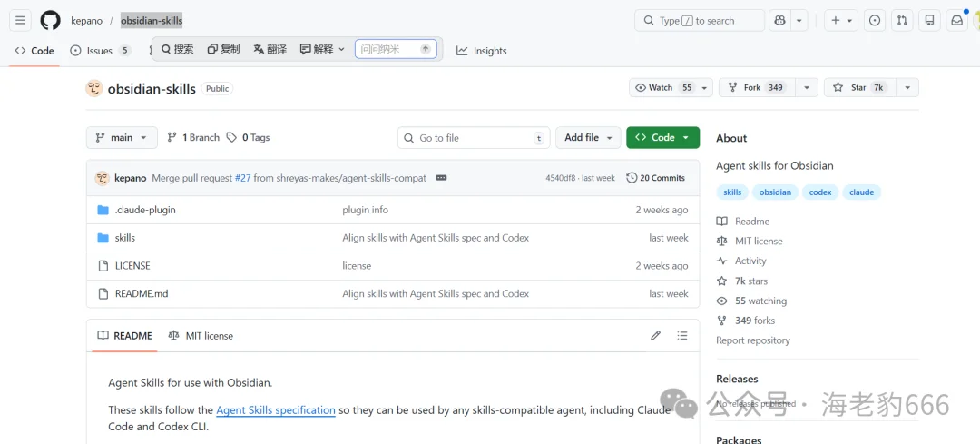This screenshot has height=444, width=980.
Task: View the 20 Commits history
Action: pos(655,178)
